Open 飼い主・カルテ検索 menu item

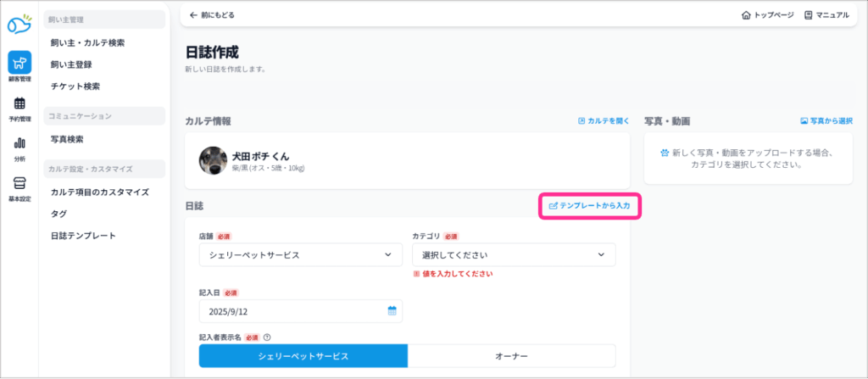[87, 42]
